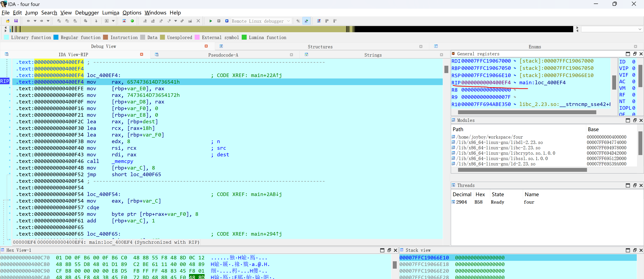Image resolution: width=644 pixels, height=279 pixels.
Task: Open the Lumina menu
Action: pos(110,13)
